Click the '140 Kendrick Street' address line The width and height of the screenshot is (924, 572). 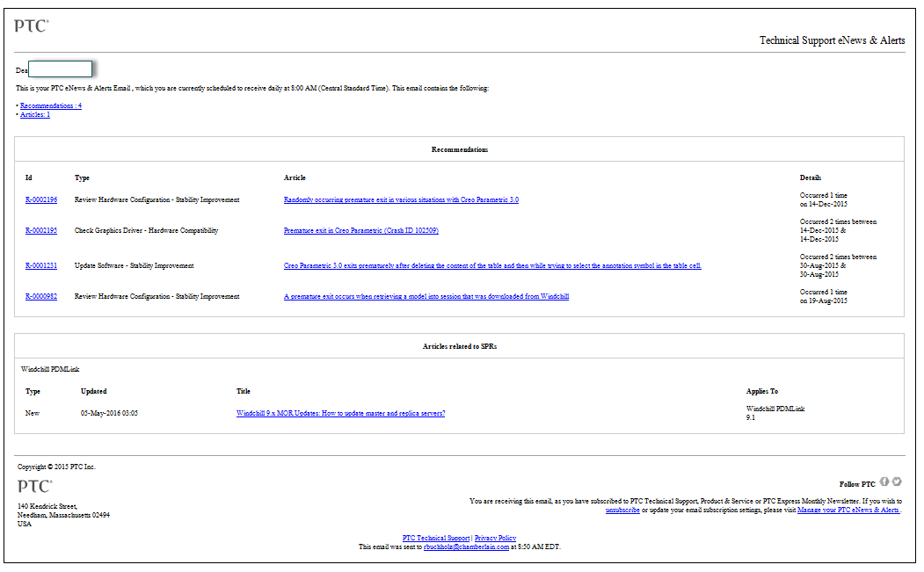47,506
